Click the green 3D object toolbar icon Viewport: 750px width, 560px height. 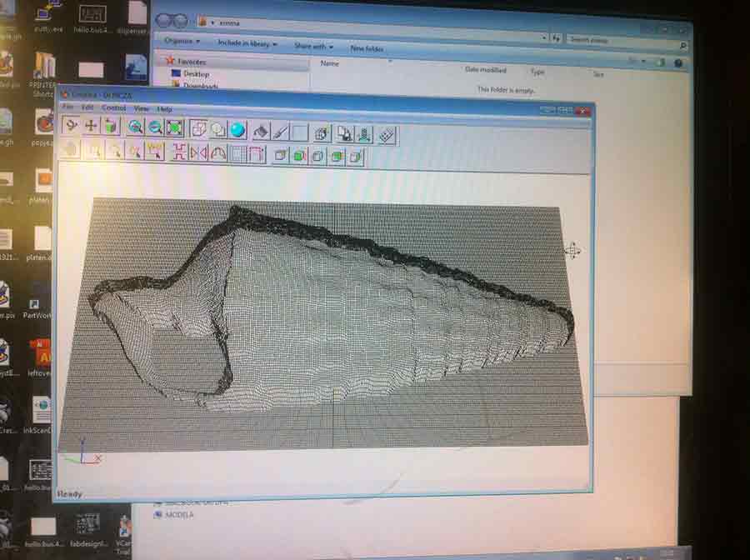click(x=111, y=127)
